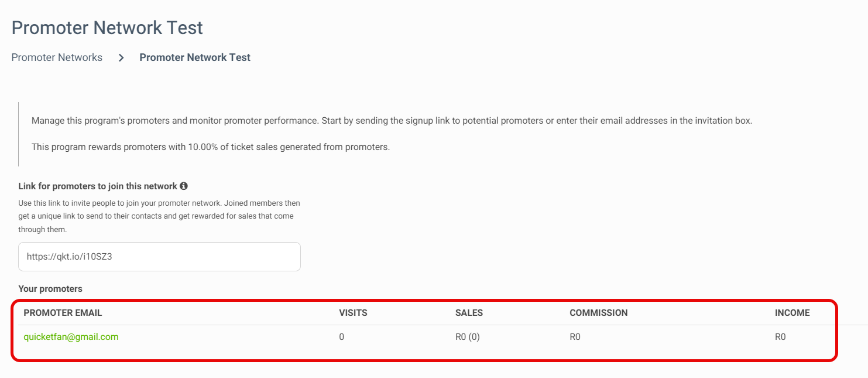This screenshot has height=378, width=868.
Task: Select the R0 value under INCOME
Action: tap(780, 337)
